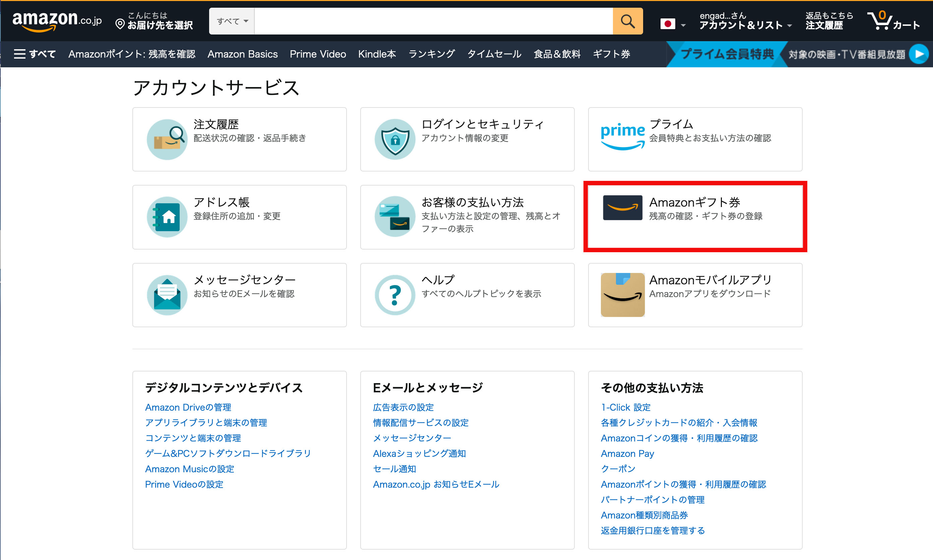The image size is (933, 560).
Task: Open Amazonギフト券 card title
Action: coord(694,202)
